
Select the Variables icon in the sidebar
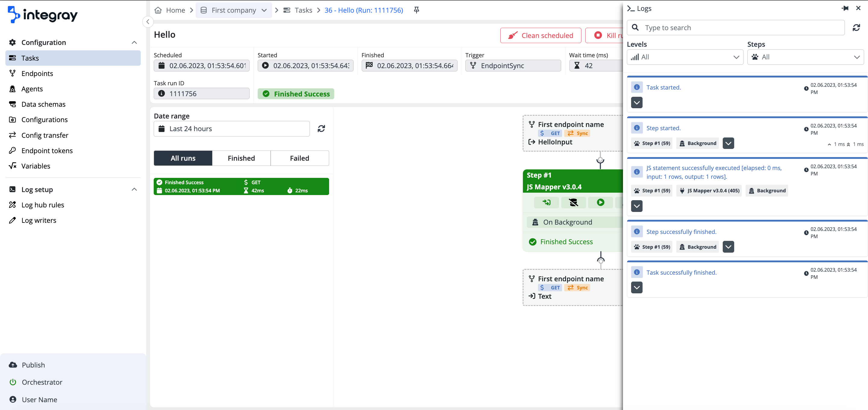(x=12, y=166)
